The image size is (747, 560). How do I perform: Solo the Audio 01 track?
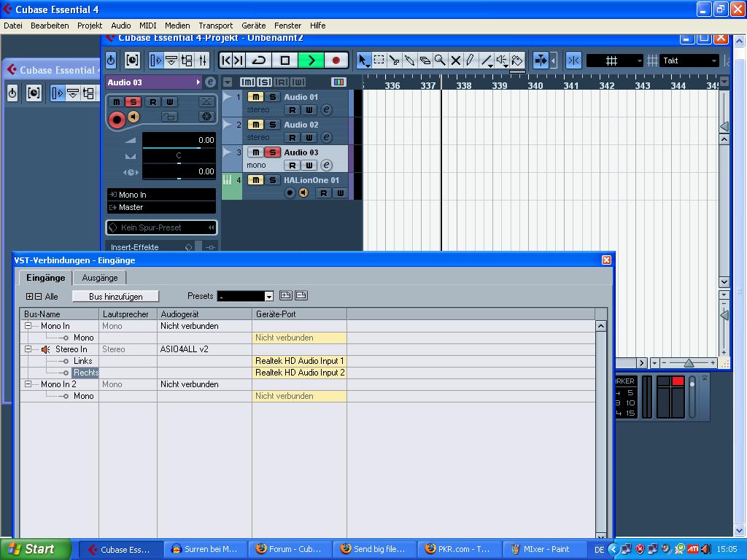coord(273,97)
